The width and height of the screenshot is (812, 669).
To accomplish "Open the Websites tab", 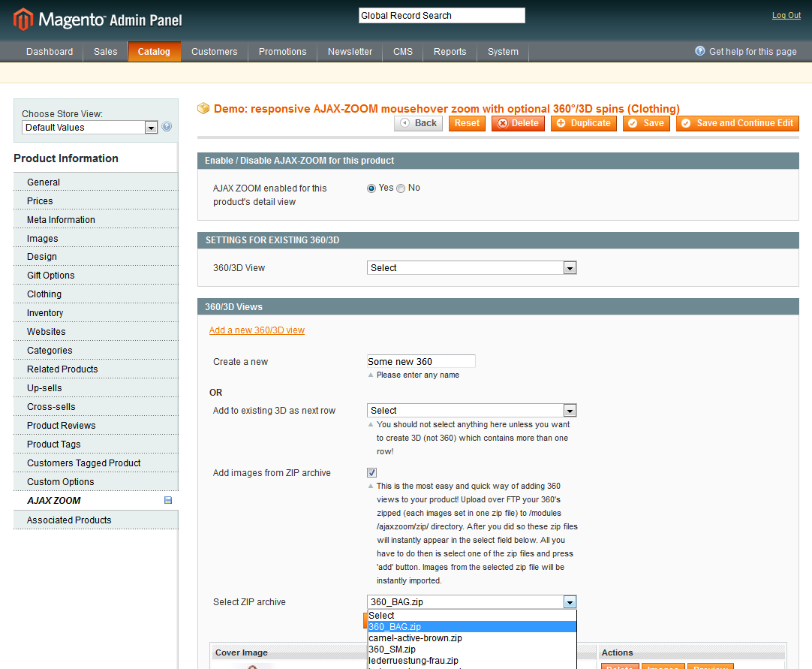I will click(96, 332).
